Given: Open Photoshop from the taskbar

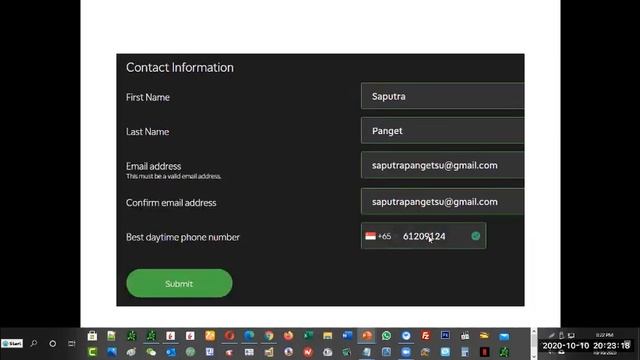Looking at the screenshot, I should tap(445, 336).
